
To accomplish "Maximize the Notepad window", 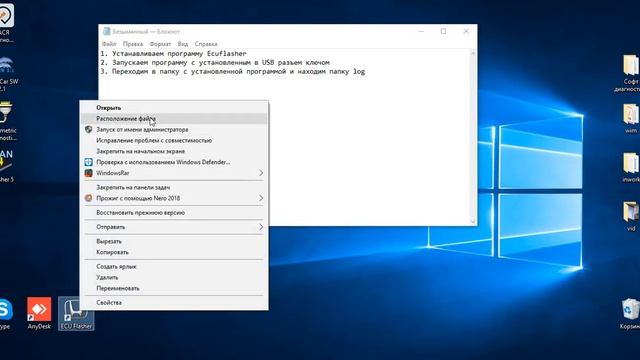I will click(x=443, y=31).
